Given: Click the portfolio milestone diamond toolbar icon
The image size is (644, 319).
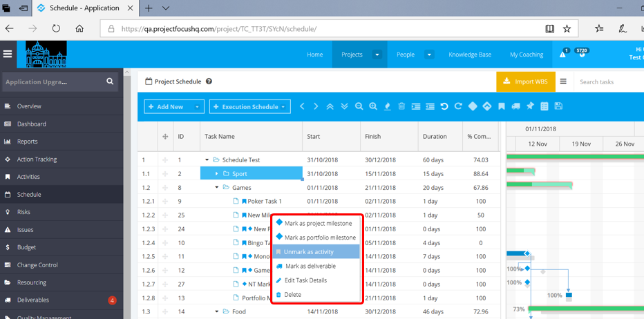Looking at the screenshot, I should coord(486,106).
